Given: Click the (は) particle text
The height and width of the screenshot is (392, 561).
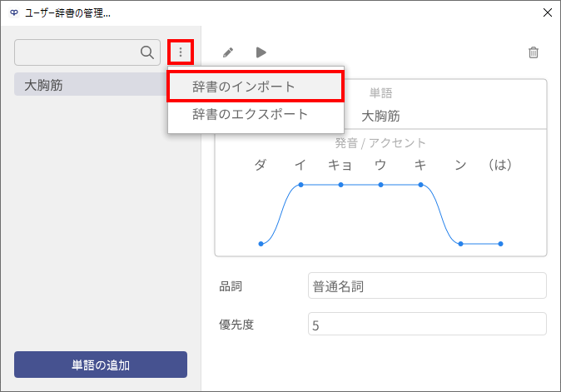Looking at the screenshot, I should 500,165.
